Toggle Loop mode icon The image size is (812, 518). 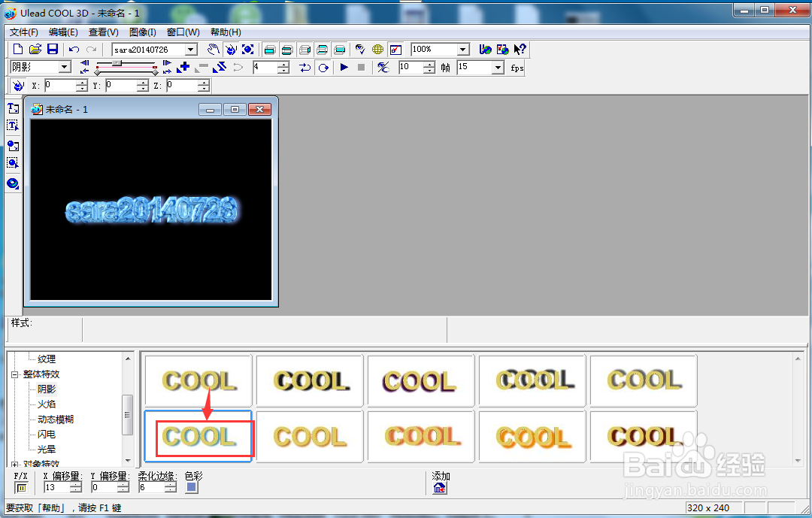(323, 68)
